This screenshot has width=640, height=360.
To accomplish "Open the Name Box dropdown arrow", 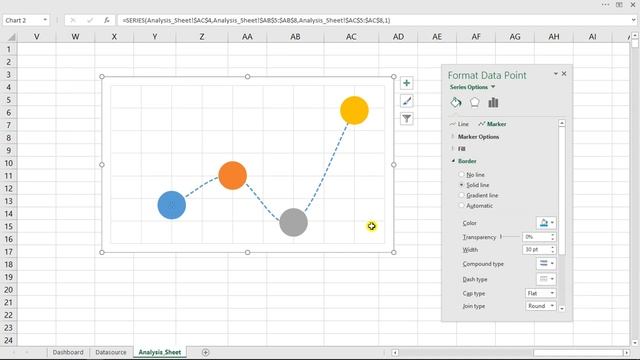I will tap(45, 20).
